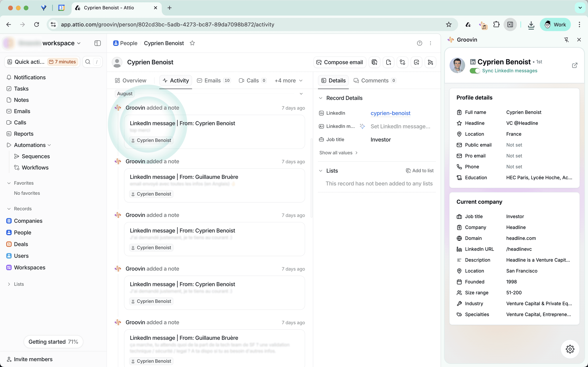The height and width of the screenshot is (367, 588).
Task: Open the search icon in sidebar
Action: [88, 62]
